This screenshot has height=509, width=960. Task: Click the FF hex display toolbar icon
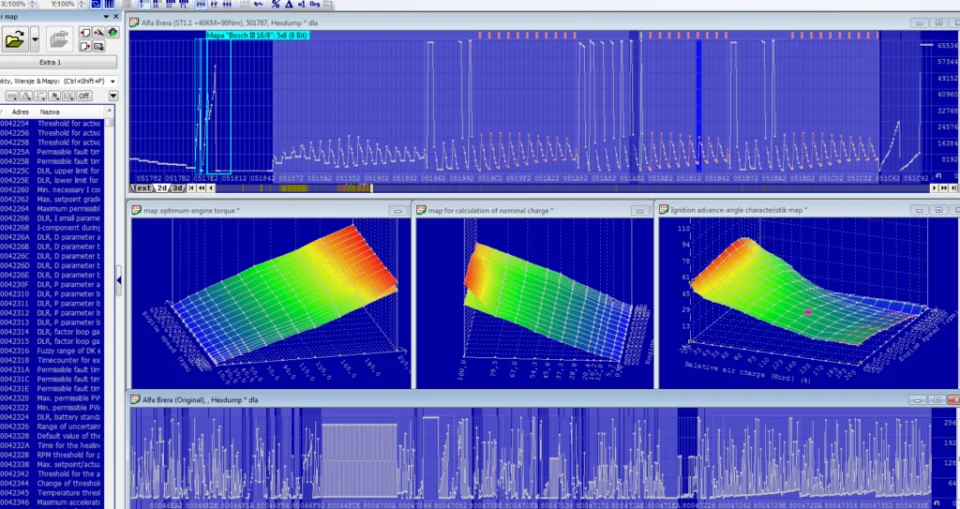(x=214, y=4)
